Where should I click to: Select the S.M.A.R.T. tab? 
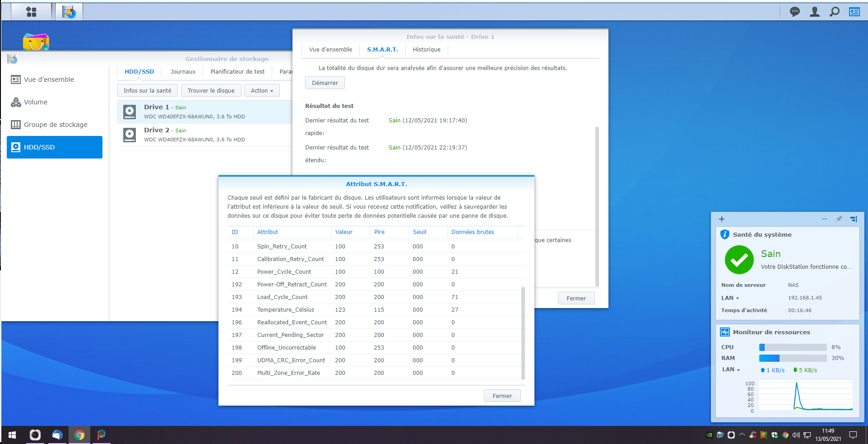[x=382, y=50]
